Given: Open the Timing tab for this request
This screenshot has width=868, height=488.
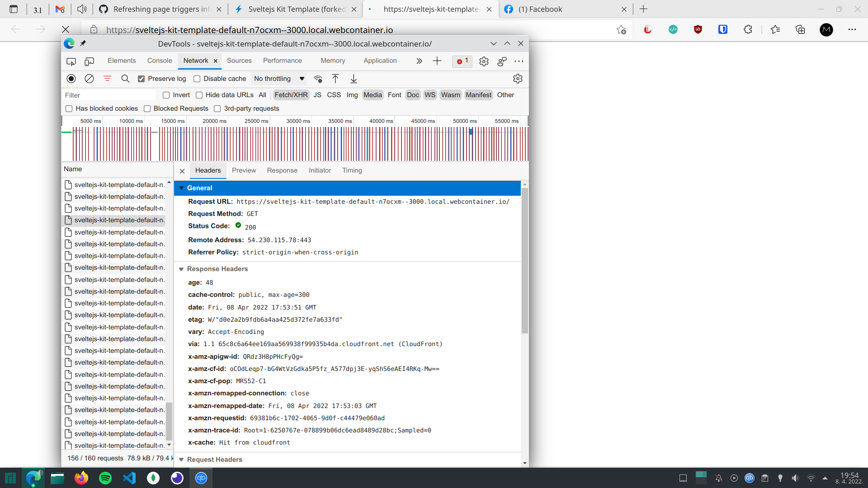Looking at the screenshot, I should [x=352, y=170].
